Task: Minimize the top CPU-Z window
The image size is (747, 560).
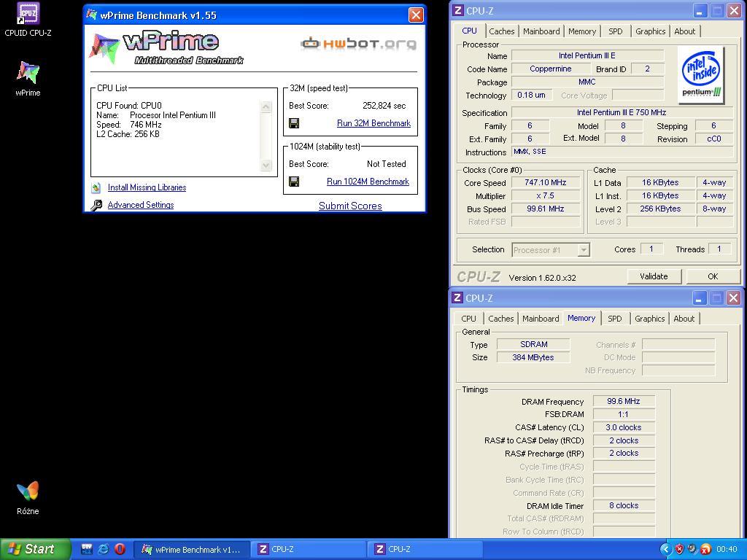Action: click(x=700, y=11)
